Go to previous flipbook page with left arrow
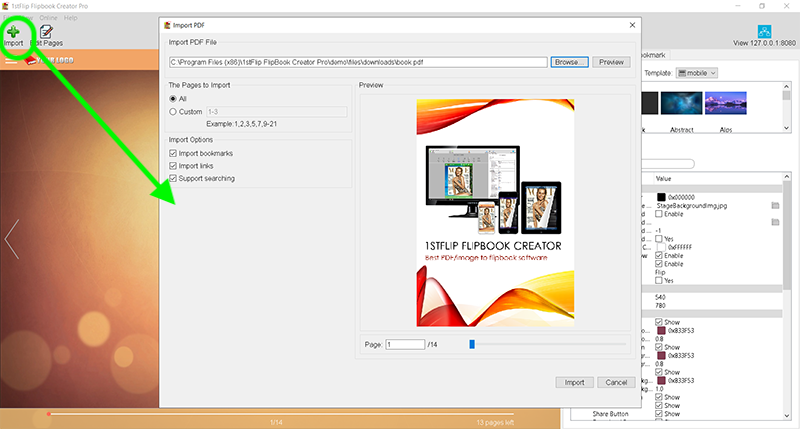This screenshot has width=800, height=429. [12, 239]
